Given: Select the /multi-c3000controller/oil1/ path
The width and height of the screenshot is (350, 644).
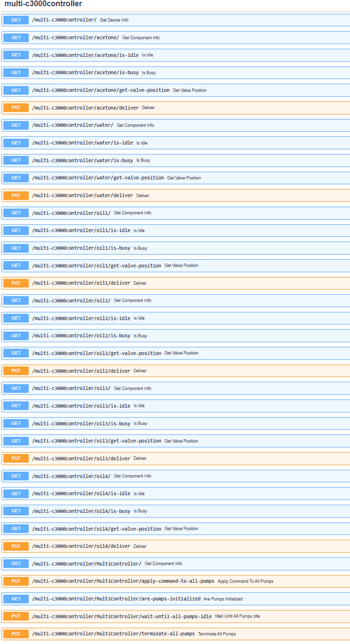Looking at the screenshot, I should click(71, 213).
